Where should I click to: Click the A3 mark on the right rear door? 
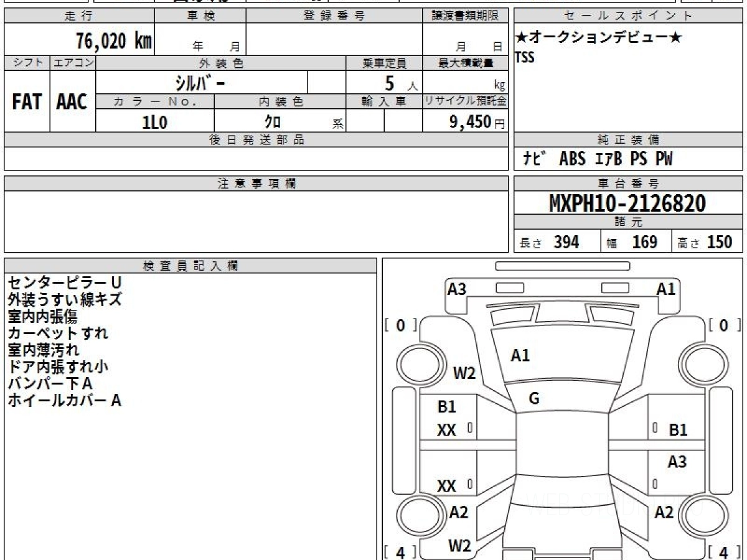(x=677, y=462)
